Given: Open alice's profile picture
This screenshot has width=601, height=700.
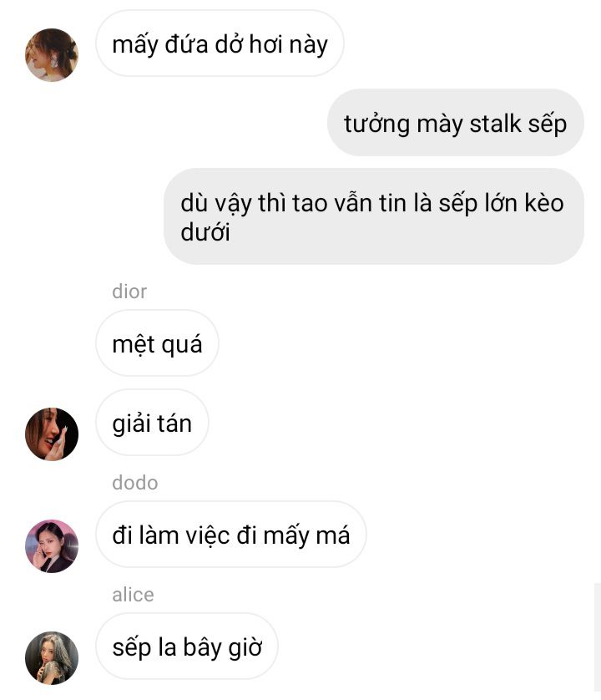Looking at the screenshot, I should 52,657.
